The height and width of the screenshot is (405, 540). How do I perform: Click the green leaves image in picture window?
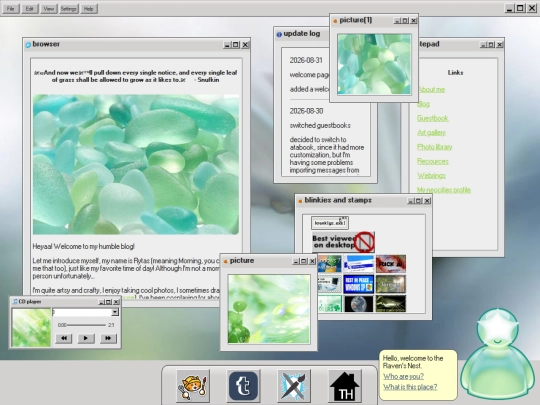tap(269, 309)
